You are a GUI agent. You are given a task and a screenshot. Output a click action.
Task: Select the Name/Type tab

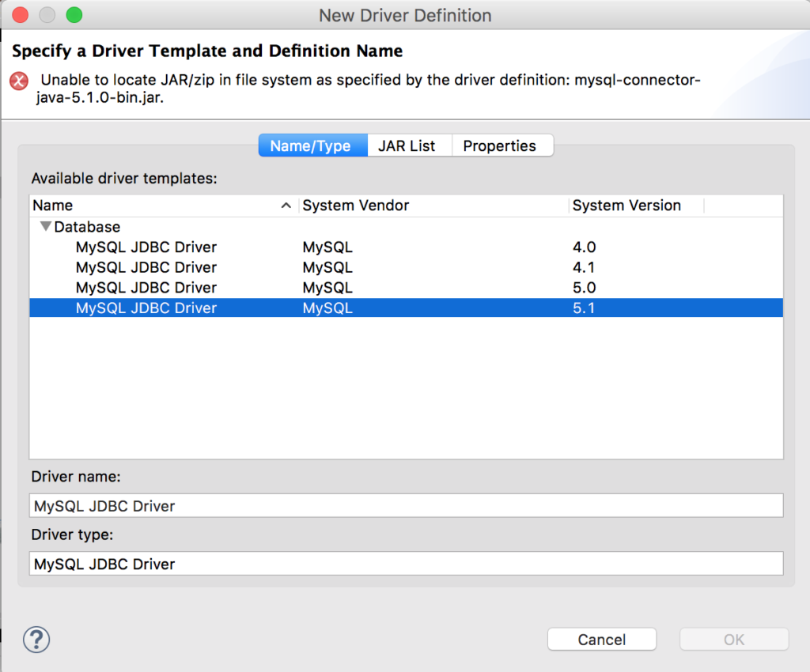click(312, 145)
